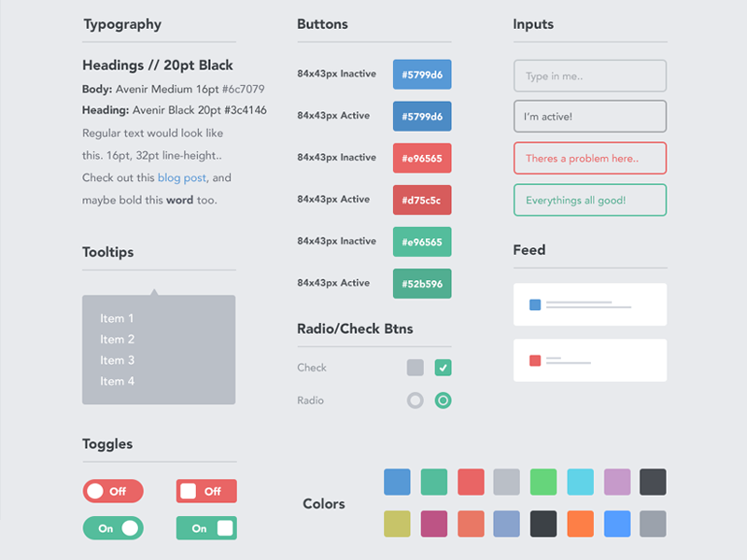Toggle the round green On switch

113,528
